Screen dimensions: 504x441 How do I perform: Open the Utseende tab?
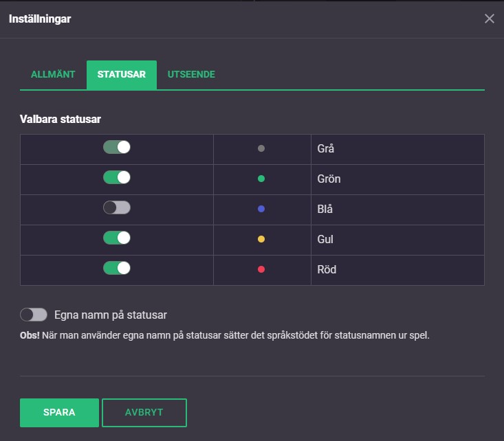[x=191, y=75]
